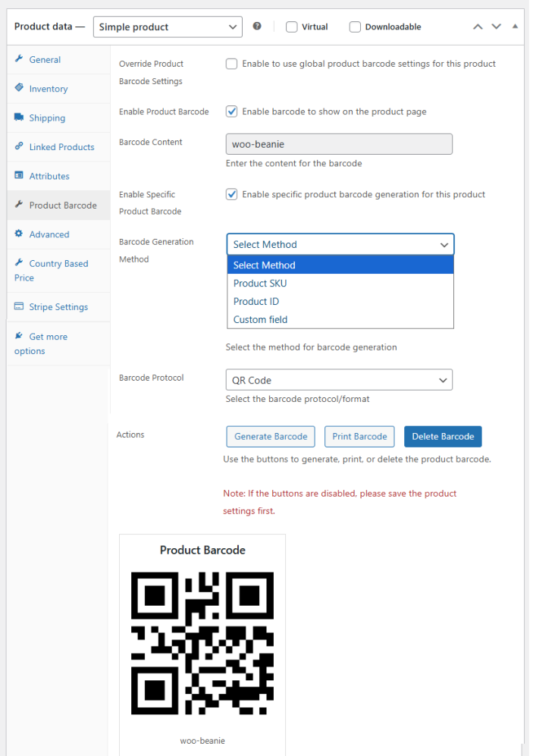Screen dimensions: 533x756
Task: Click the Select the barcode protocol/format hint
Action: coord(298,399)
